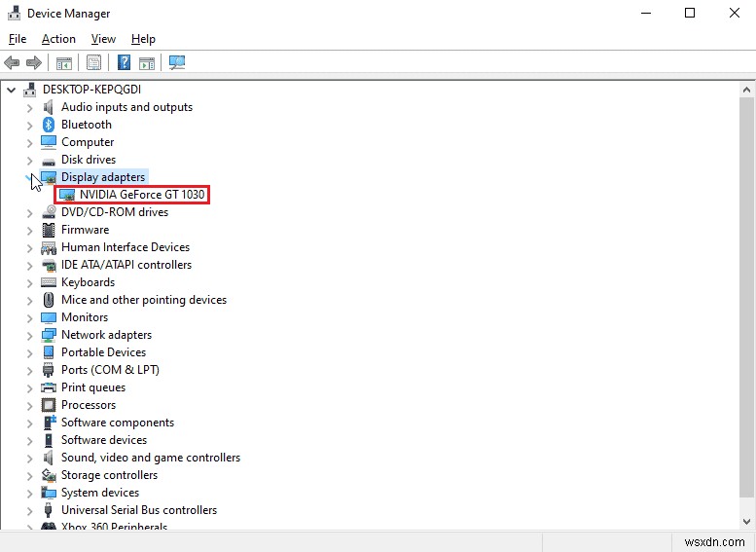Click the Keyboards category icon

point(49,282)
